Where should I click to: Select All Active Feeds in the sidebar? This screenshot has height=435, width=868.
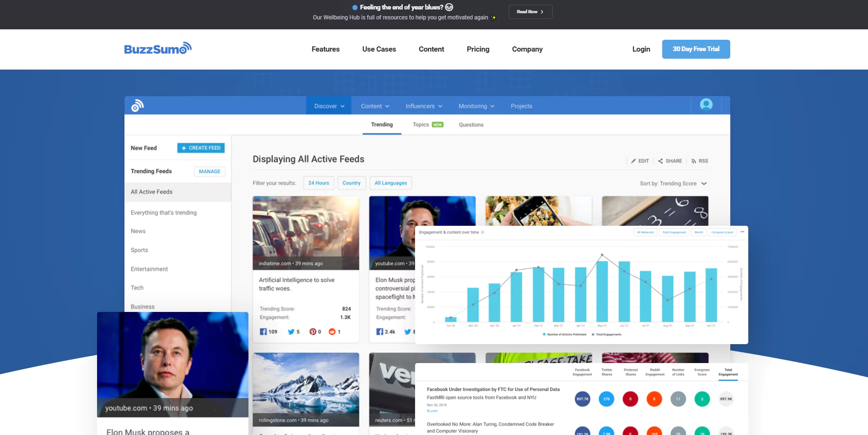tap(178, 192)
